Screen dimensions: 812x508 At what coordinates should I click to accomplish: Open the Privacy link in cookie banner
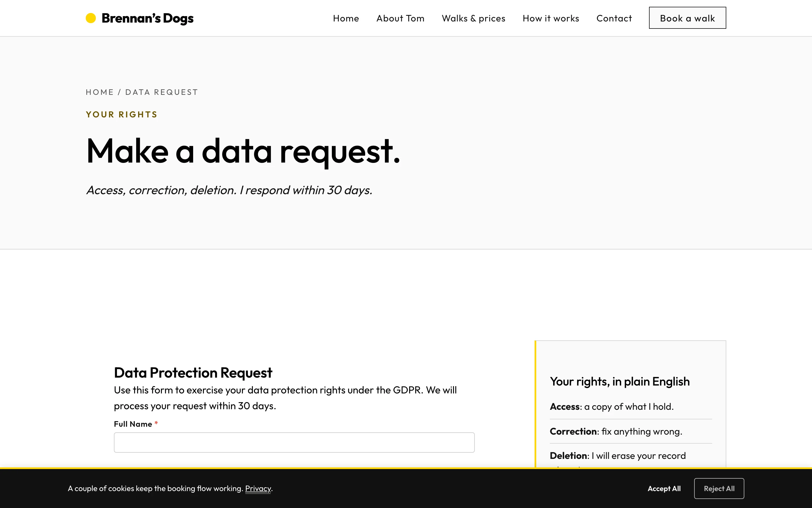point(258,489)
